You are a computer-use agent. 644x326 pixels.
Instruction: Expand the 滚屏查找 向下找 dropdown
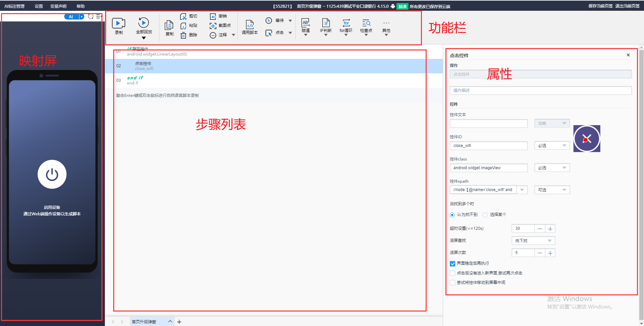point(533,241)
